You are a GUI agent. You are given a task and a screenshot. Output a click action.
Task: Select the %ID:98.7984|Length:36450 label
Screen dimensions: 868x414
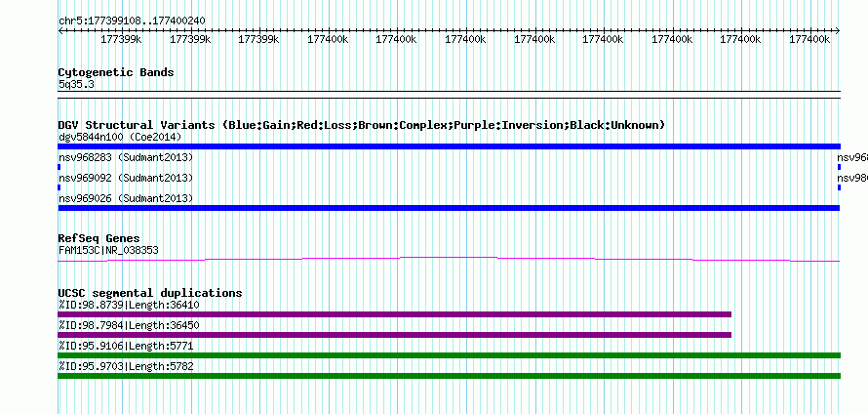pos(129,325)
